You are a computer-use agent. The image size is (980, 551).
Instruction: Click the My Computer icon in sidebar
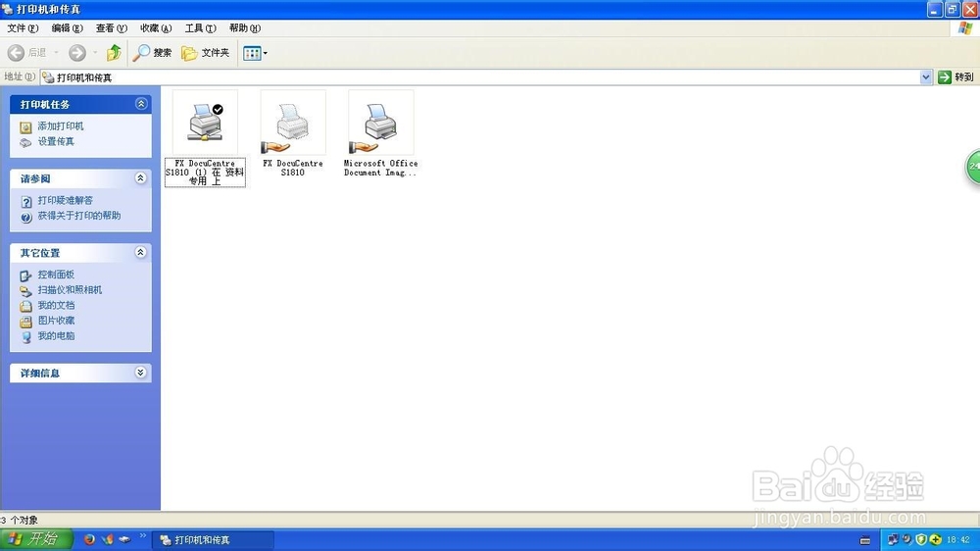[x=25, y=337]
